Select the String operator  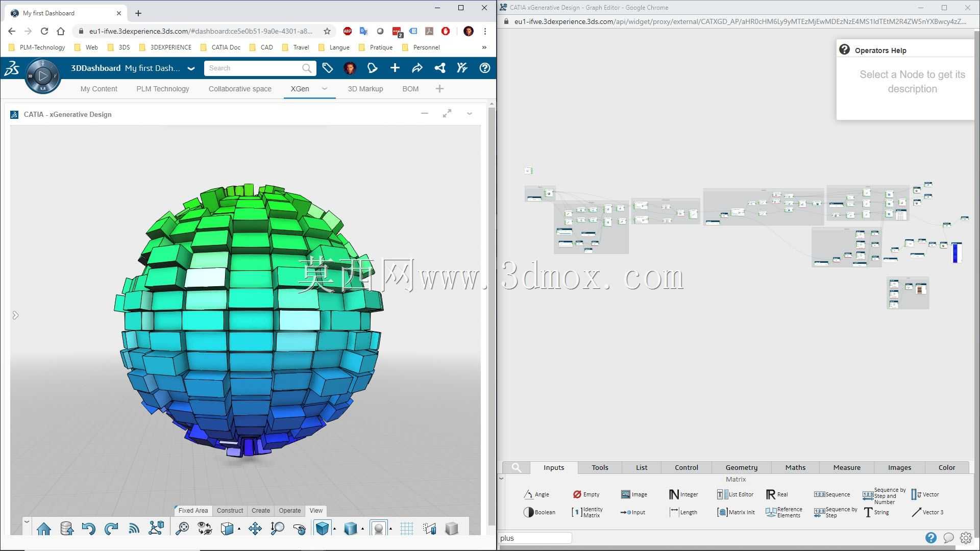(876, 512)
